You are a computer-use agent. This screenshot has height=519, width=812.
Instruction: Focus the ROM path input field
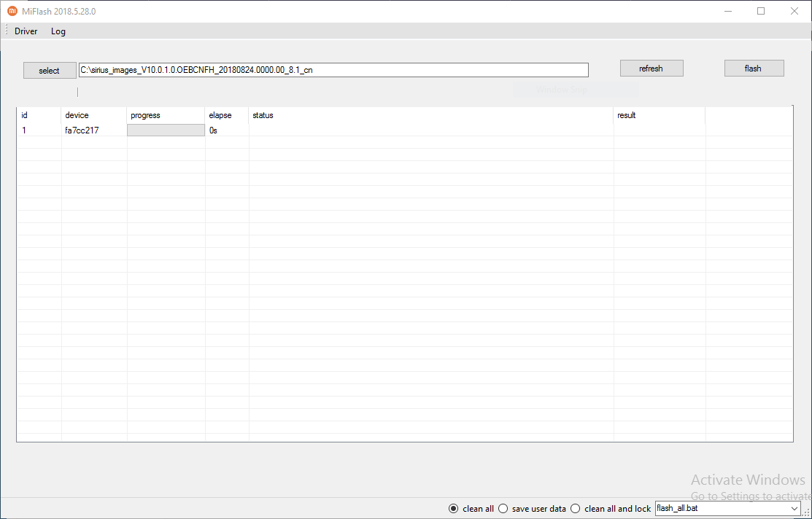(333, 70)
